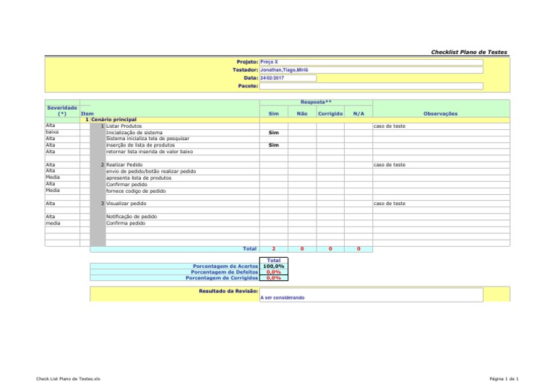Select the '0,0%' Corrigidos value

pyautogui.click(x=274, y=278)
